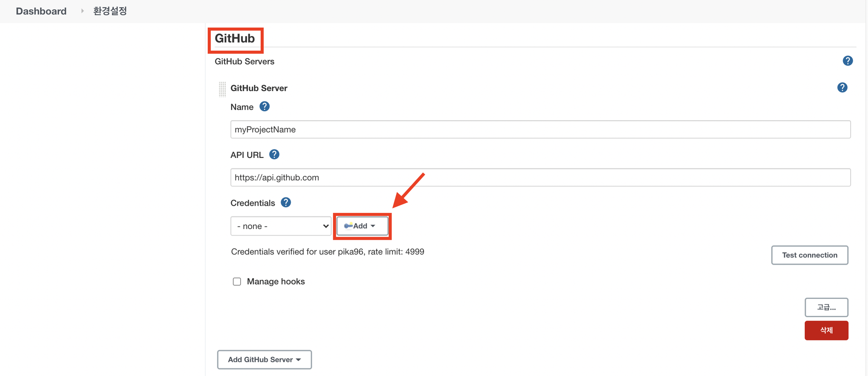The image size is (868, 376).
Task: Click the Credentials label text
Action: (253, 203)
